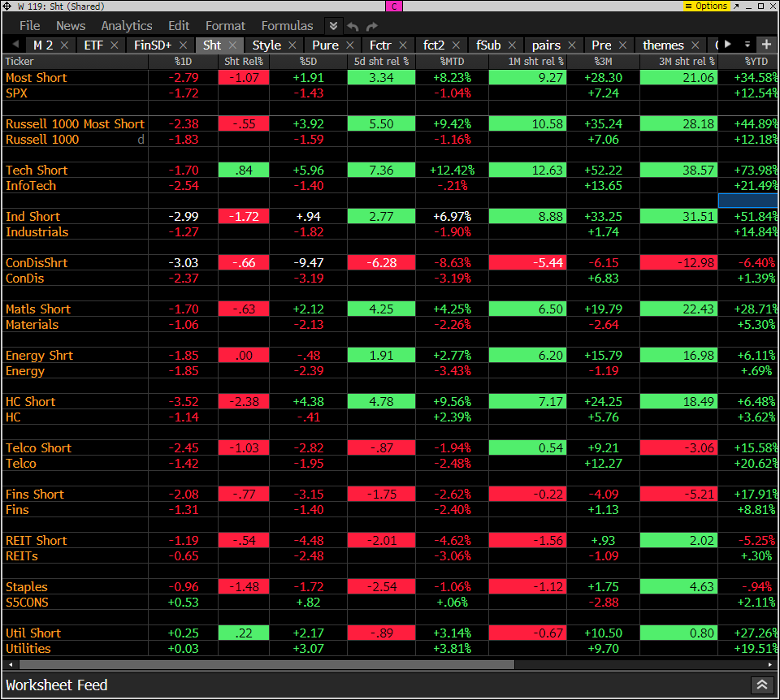This screenshot has width=780, height=700.
Task: Click the redo arrow icon
Action: point(372,26)
